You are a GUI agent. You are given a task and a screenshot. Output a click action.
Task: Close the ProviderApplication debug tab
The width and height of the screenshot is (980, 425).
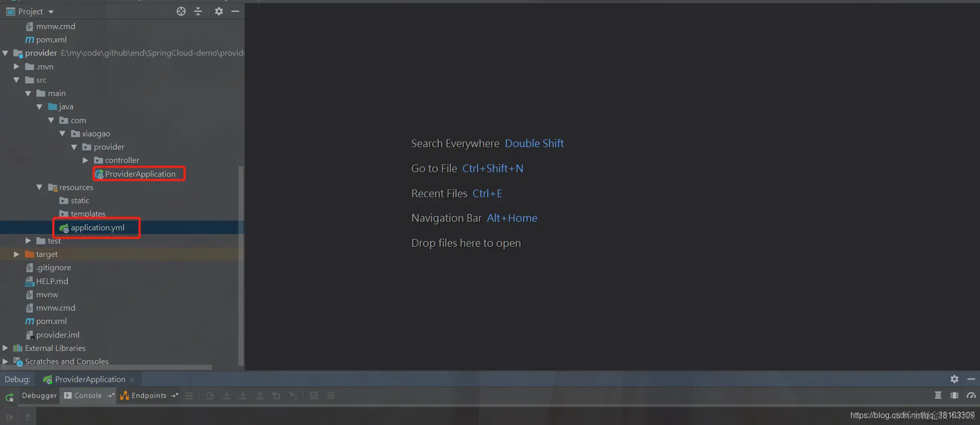(132, 380)
